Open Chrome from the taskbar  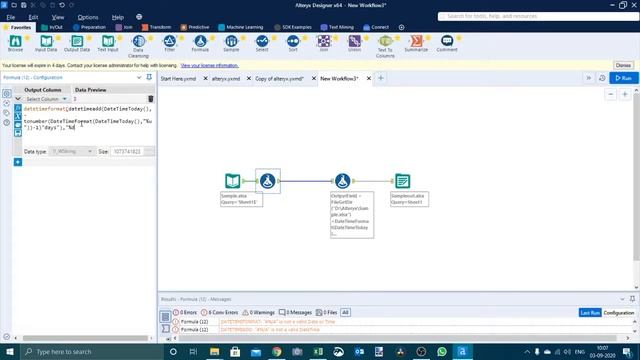point(277,351)
